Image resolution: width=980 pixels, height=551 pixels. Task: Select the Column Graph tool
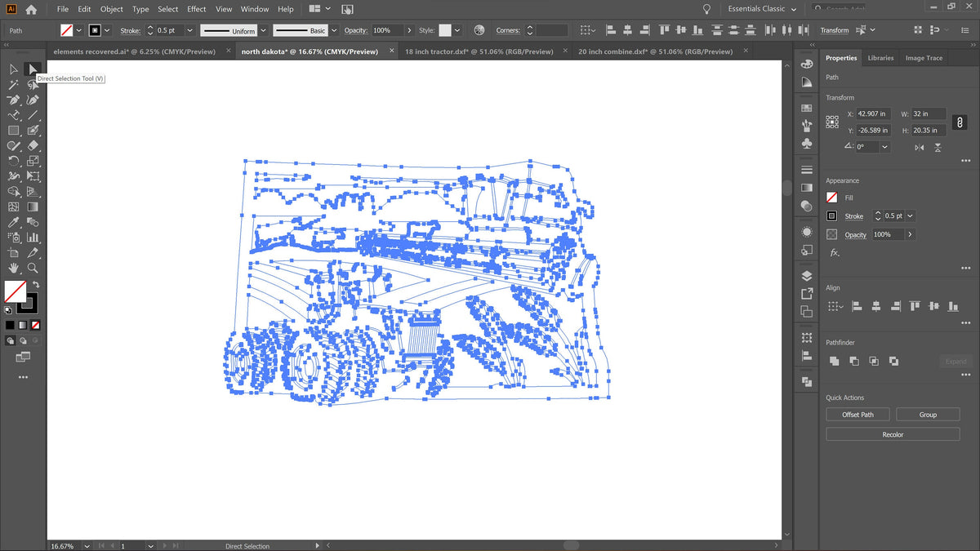tap(33, 238)
